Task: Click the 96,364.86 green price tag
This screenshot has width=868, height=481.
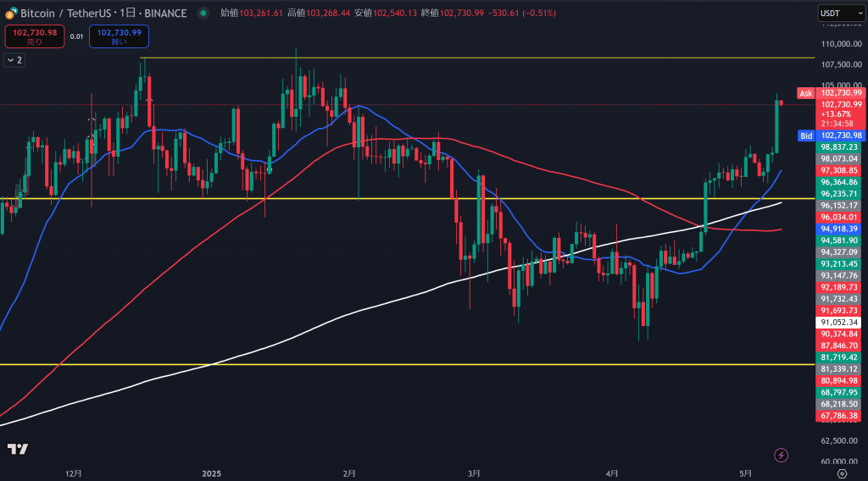Action: [x=840, y=182]
